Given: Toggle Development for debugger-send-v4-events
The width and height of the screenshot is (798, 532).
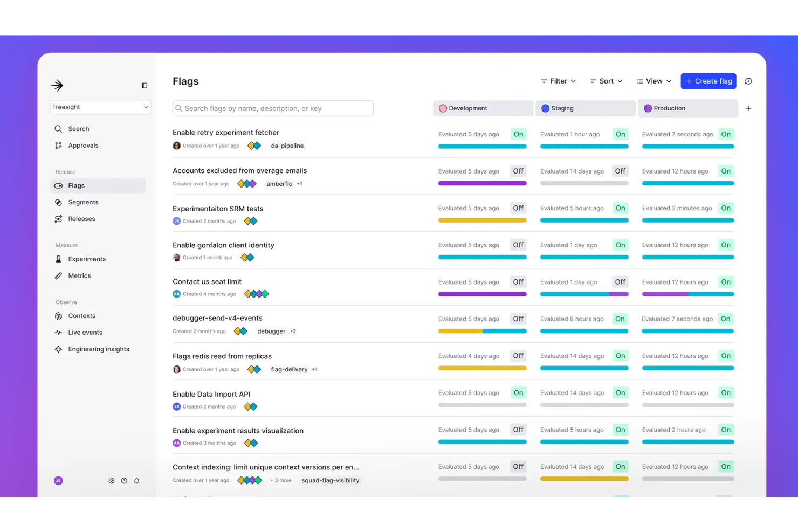Looking at the screenshot, I should pos(518,319).
